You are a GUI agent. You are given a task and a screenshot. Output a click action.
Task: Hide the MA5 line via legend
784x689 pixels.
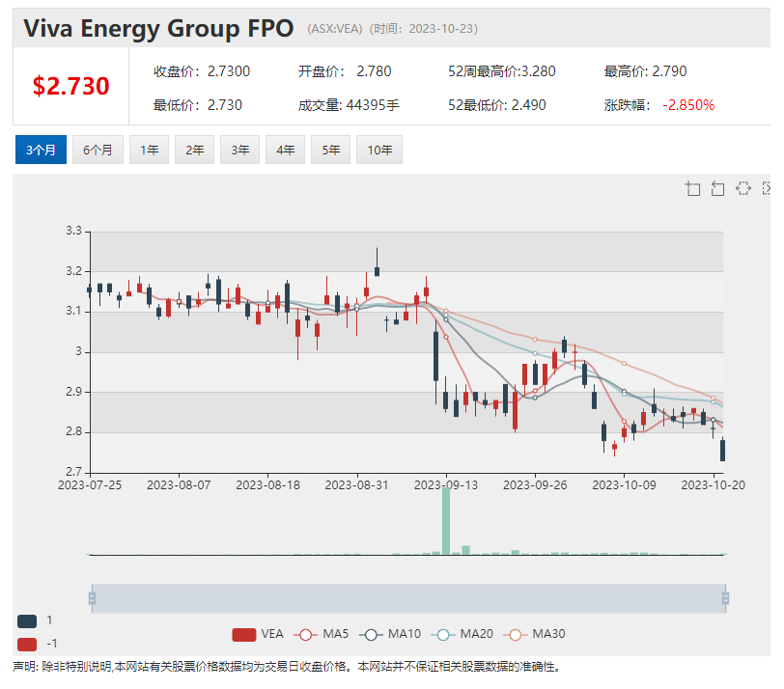(322, 634)
